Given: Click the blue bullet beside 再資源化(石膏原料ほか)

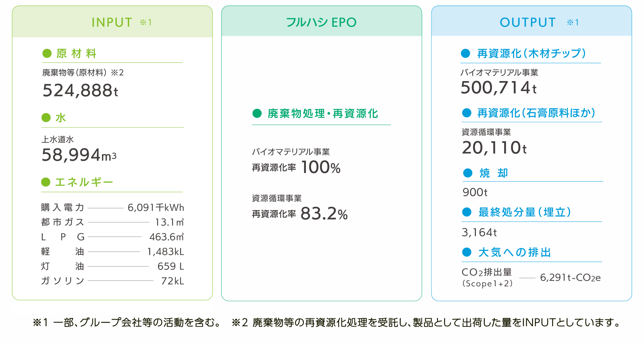Looking at the screenshot, I should (x=467, y=113).
